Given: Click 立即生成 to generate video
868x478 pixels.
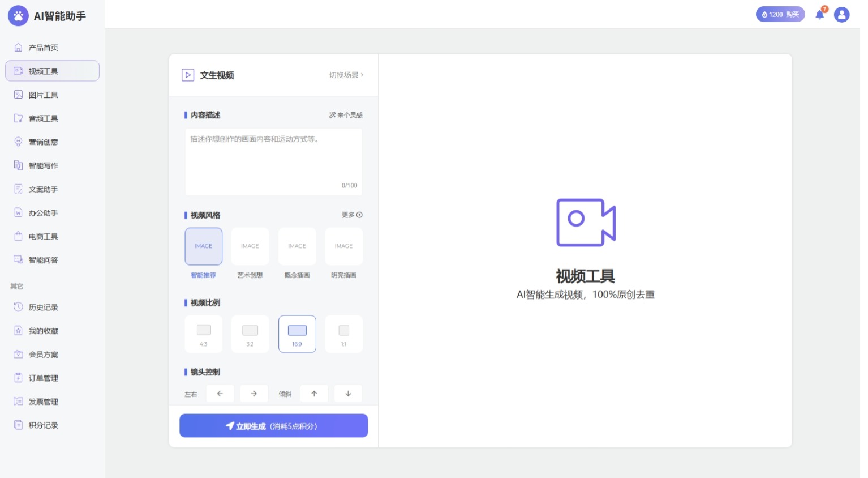Looking at the screenshot, I should (x=273, y=426).
